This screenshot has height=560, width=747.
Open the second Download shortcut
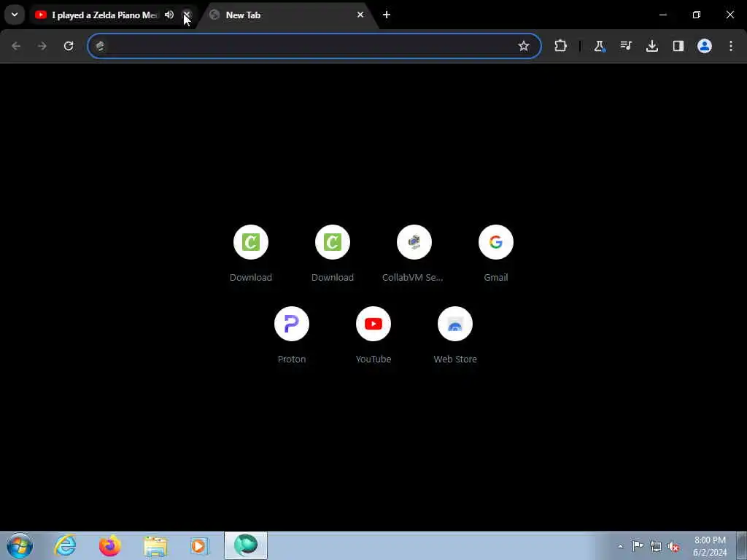tap(333, 253)
